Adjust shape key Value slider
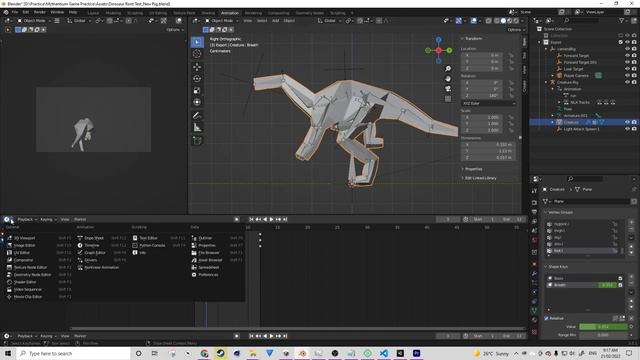This screenshot has width=640, height=360. point(603,327)
